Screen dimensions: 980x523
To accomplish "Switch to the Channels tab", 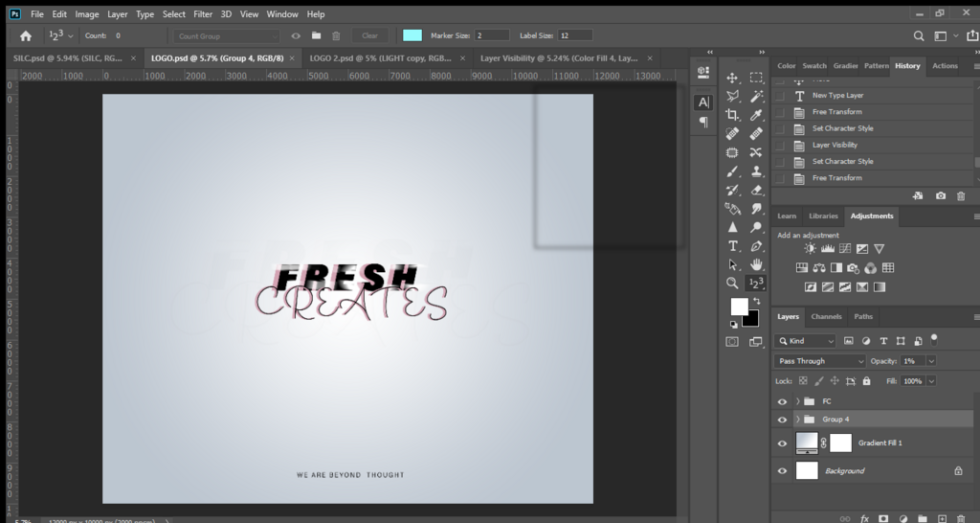I will [x=826, y=316].
